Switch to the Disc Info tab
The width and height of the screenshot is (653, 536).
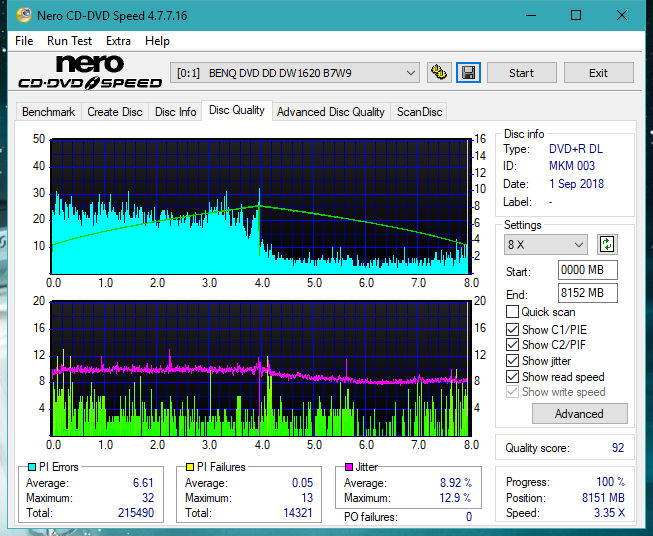[x=175, y=112]
